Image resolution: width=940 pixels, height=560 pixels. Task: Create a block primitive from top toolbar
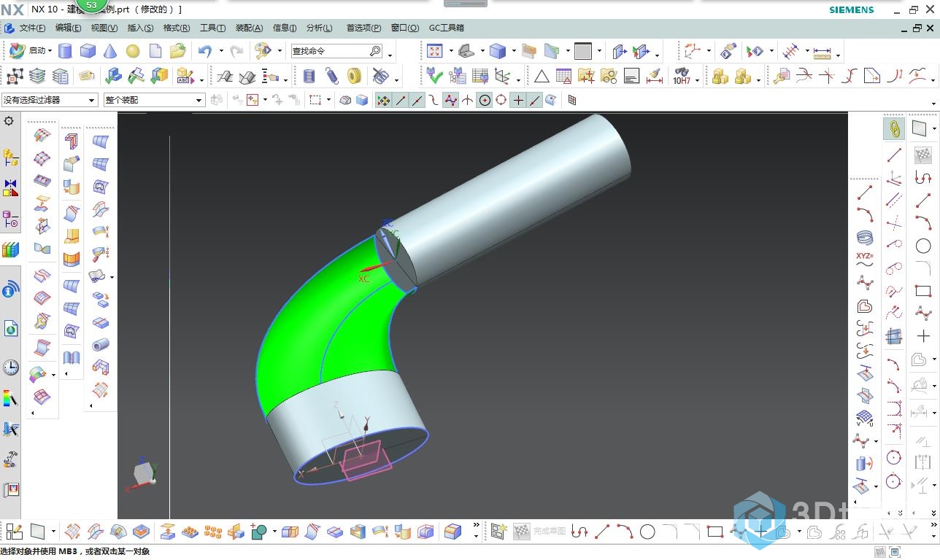point(88,51)
